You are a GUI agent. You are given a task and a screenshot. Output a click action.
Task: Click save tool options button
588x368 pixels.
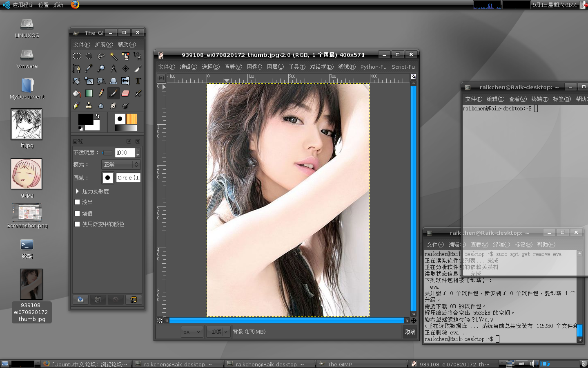point(80,300)
